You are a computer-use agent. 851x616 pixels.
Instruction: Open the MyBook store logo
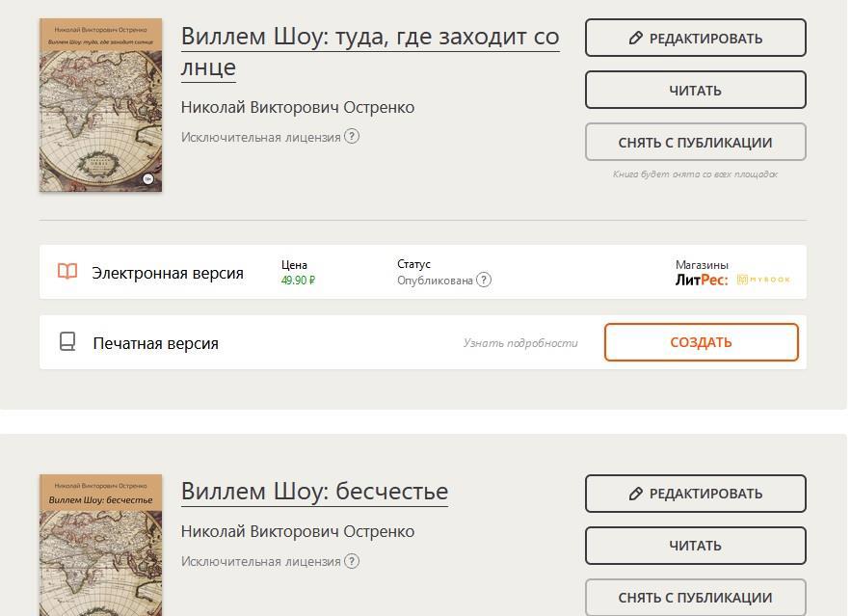tap(763, 280)
